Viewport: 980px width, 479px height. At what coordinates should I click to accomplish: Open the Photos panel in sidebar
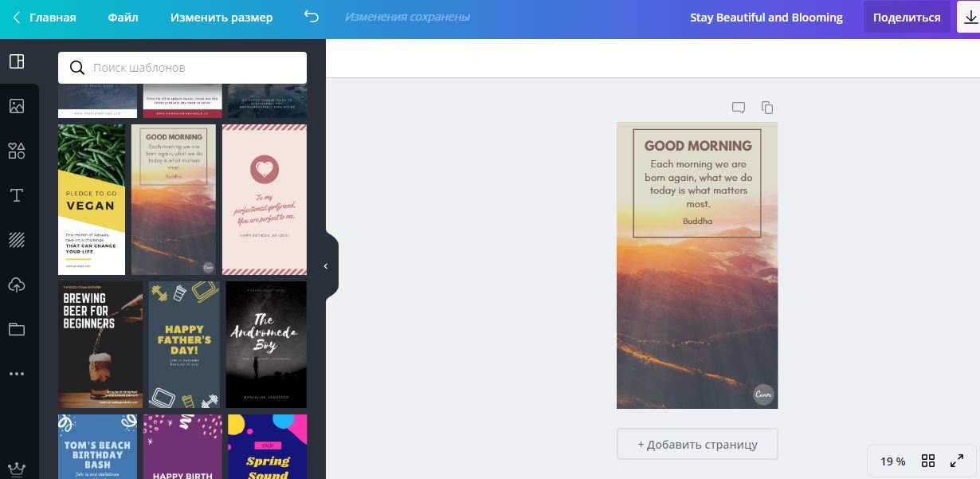(x=17, y=106)
